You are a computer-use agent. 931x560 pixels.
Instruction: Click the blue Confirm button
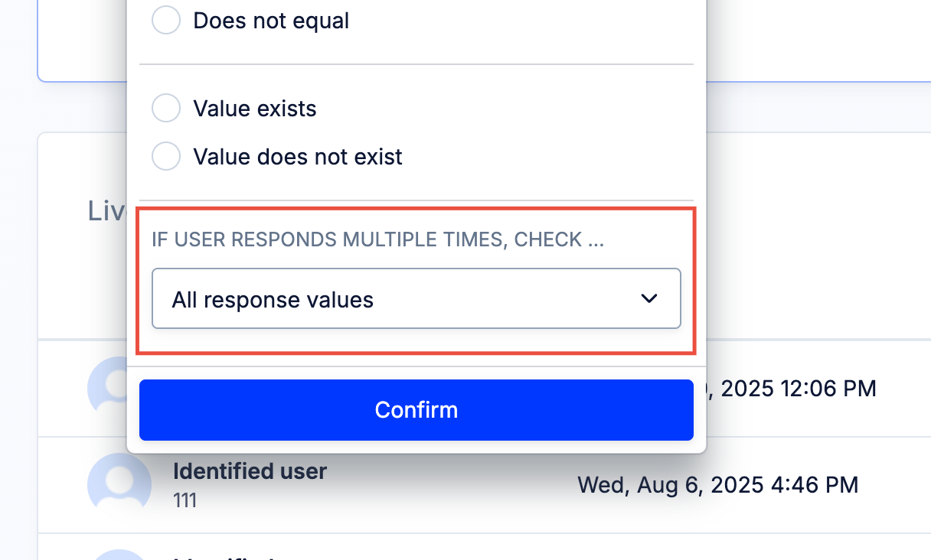pos(416,410)
